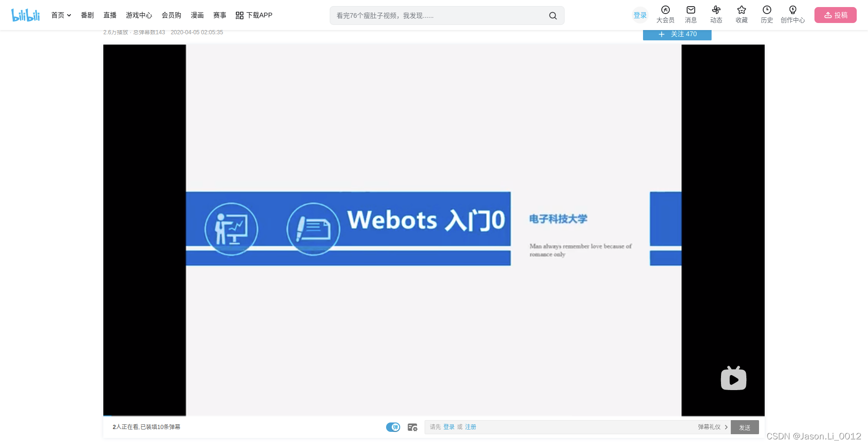
Task: Go to 番剧 section
Action: tap(87, 15)
